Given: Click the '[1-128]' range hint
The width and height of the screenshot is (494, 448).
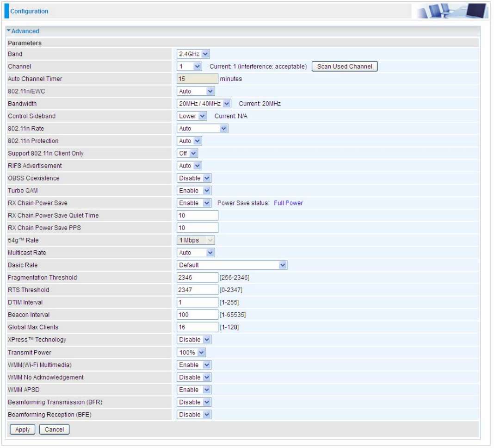Looking at the screenshot, I should (230, 328).
